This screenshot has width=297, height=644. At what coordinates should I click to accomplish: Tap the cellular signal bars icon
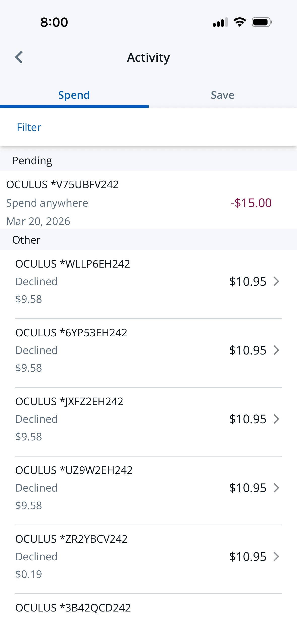click(x=220, y=22)
